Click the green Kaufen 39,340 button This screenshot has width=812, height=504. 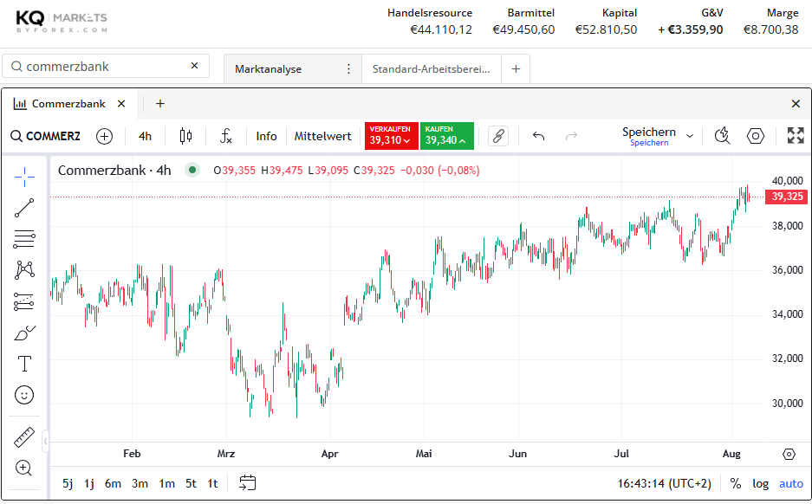coord(446,136)
